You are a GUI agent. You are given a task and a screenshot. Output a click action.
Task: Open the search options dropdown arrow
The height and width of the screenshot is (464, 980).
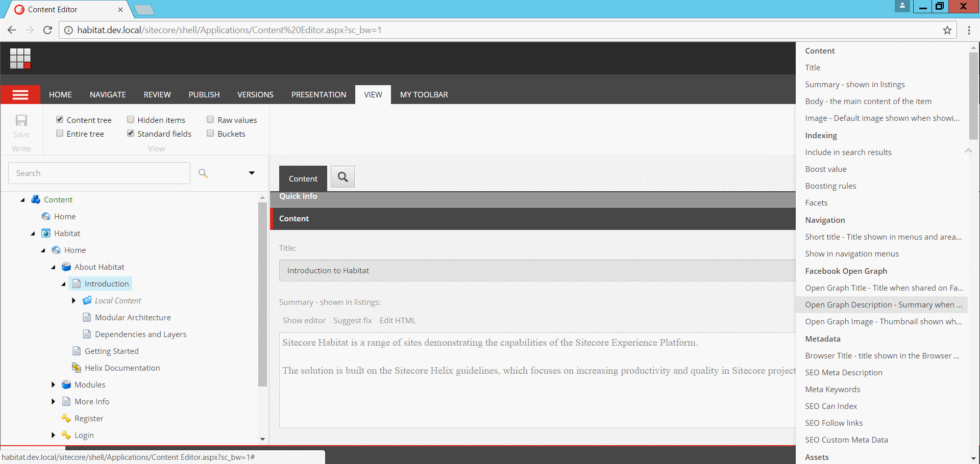(252, 173)
